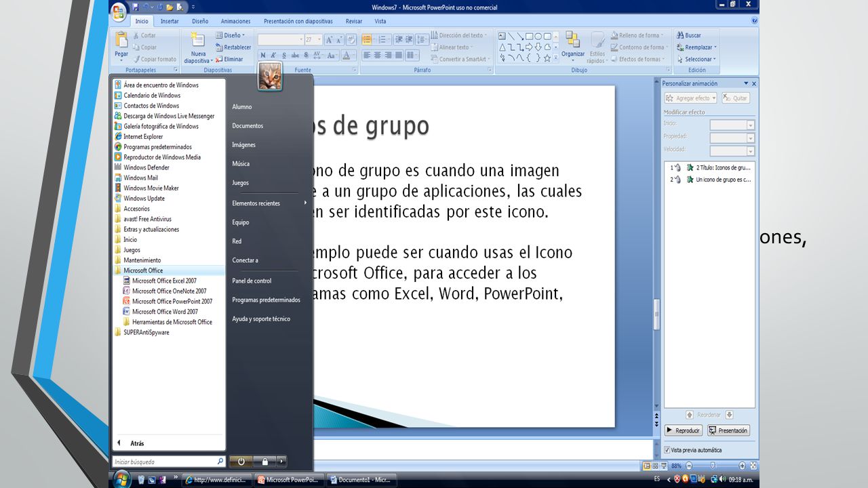Select the rectangle shape
This screenshot has width=868, height=488.
[530, 36]
